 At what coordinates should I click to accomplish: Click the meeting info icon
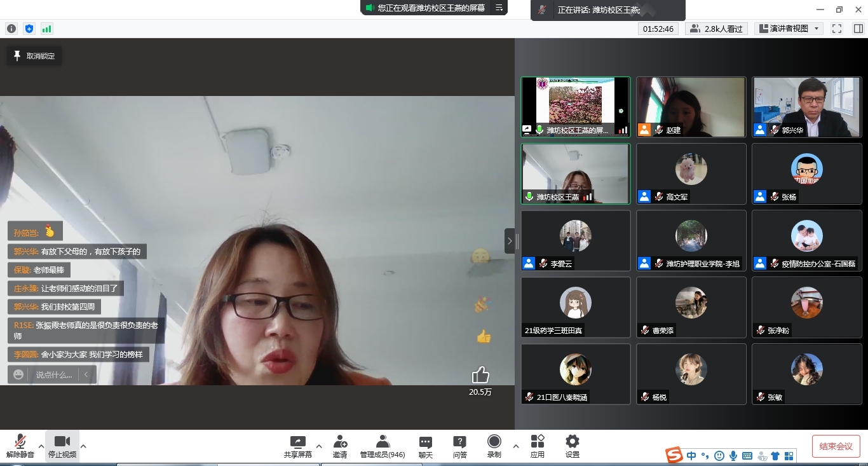(x=11, y=29)
